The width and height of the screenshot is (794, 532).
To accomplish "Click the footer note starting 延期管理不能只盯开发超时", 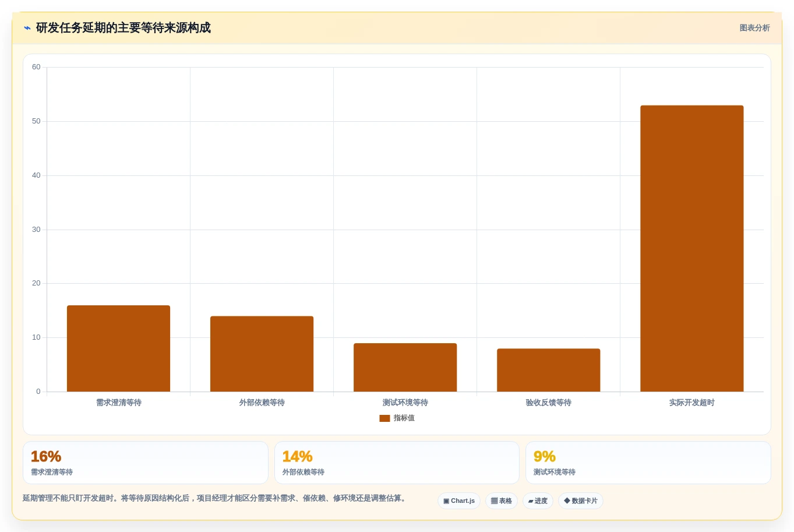I will pos(214,498).
